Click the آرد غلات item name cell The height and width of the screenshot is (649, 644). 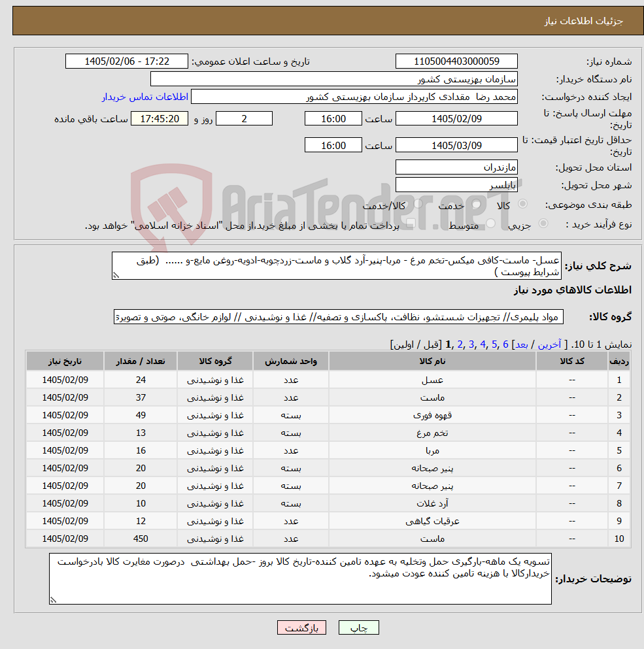tap(432, 503)
